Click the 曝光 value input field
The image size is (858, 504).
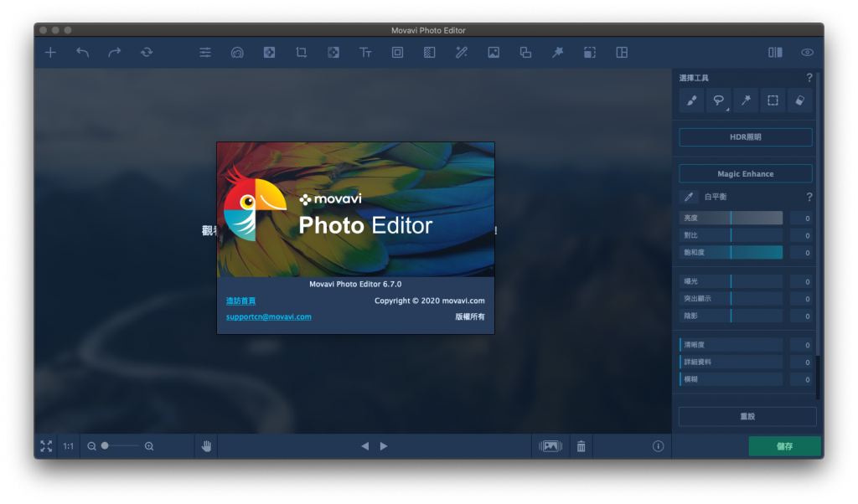tap(802, 281)
